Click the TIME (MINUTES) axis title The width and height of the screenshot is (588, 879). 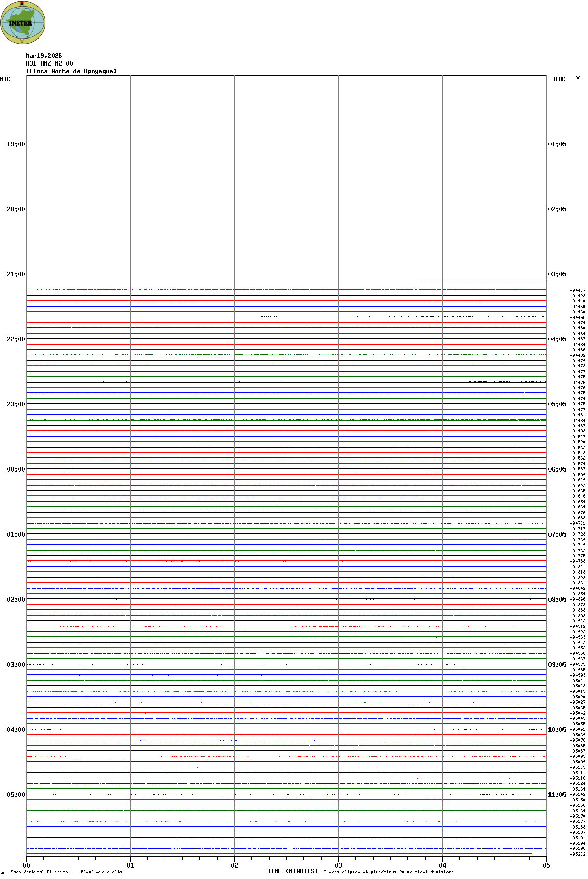click(x=292, y=871)
